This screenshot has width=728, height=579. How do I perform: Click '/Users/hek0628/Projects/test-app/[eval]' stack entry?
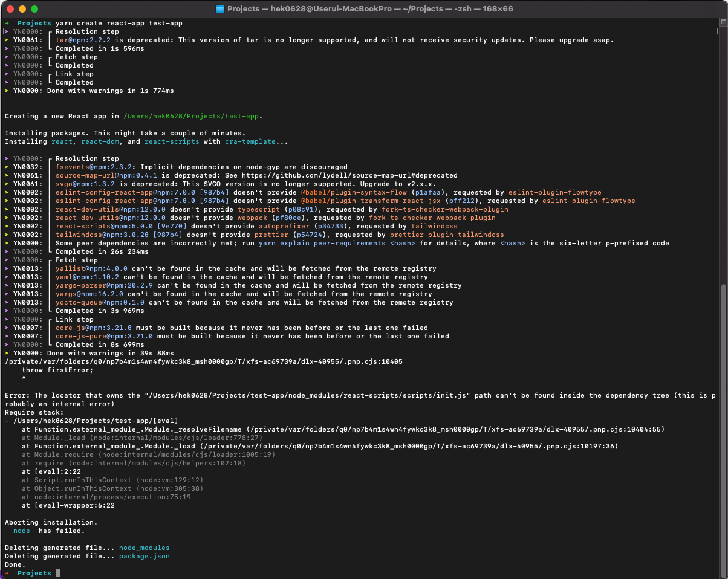pos(96,421)
